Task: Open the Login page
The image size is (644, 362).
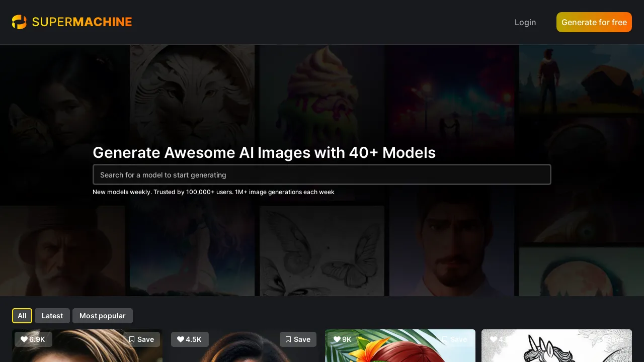Action: 525,22
